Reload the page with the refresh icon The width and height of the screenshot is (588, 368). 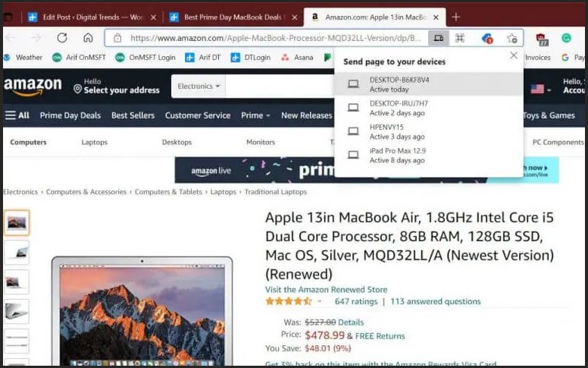click(x=62, y=37)
